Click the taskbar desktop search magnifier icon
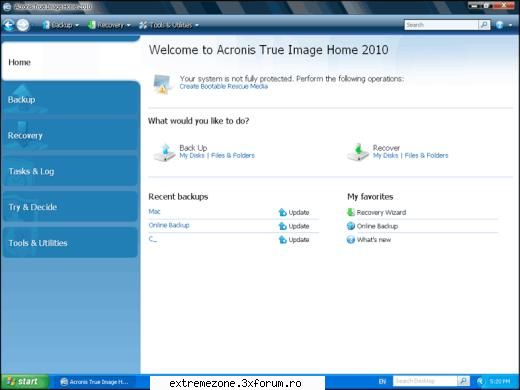The image size is (520, 390). click(463, 381)
